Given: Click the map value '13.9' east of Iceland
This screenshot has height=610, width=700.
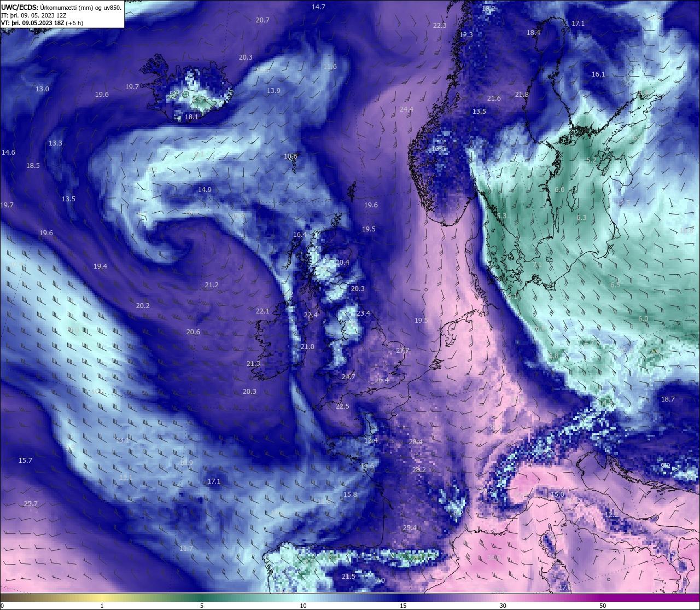Looking at the screenshot, I should [x=273, y=91].
